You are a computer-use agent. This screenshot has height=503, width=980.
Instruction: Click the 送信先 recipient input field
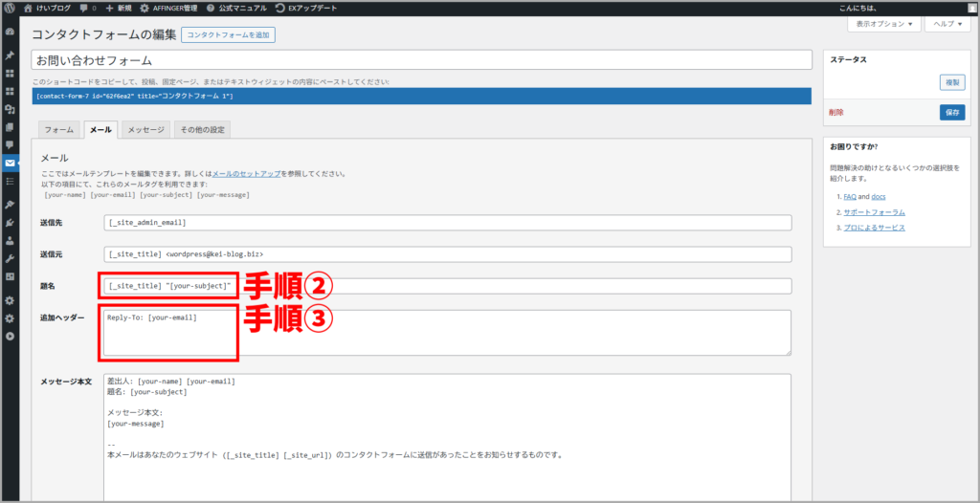pos(447,223)
